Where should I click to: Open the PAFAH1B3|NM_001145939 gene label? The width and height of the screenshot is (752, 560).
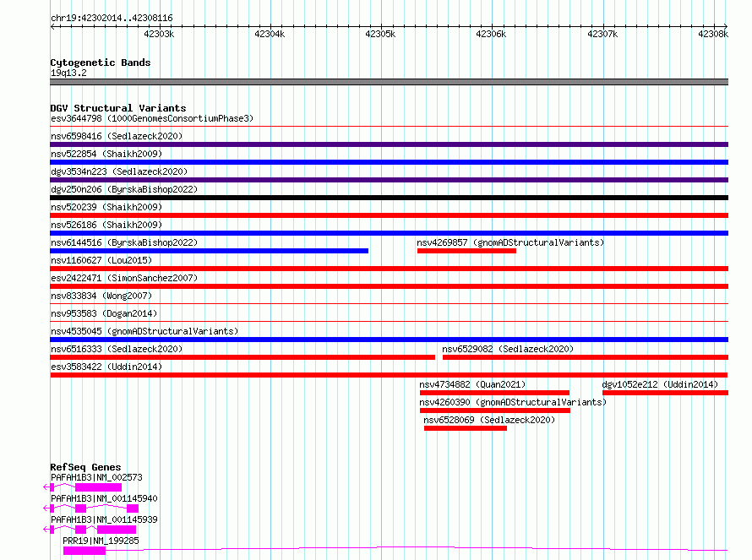[104, 519]
